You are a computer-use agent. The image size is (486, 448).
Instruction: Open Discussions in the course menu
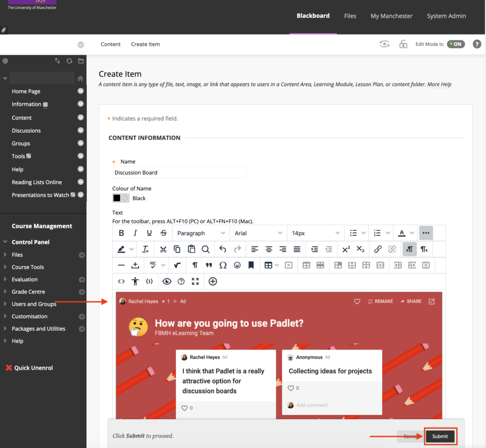pyautogui.click(x=27, y=131)
